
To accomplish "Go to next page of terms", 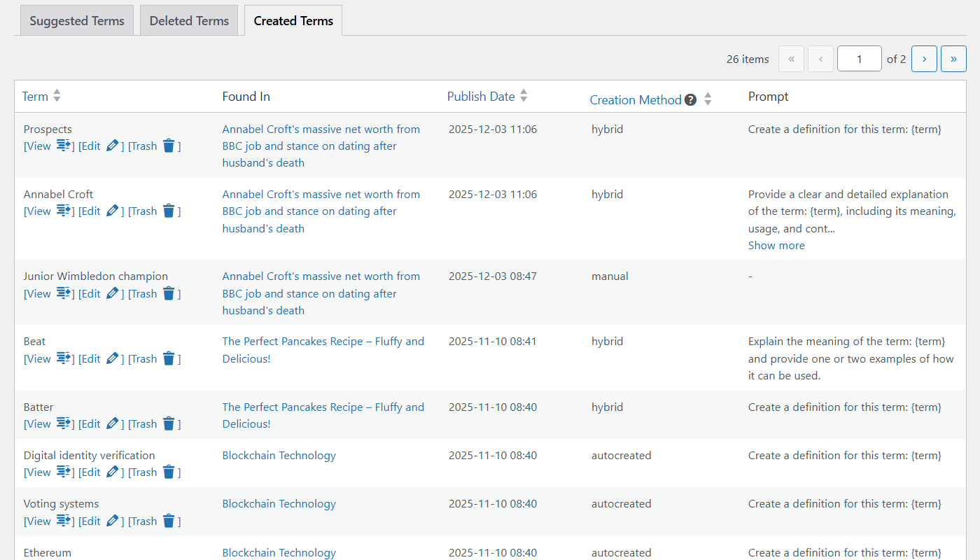I will point(924,59).
